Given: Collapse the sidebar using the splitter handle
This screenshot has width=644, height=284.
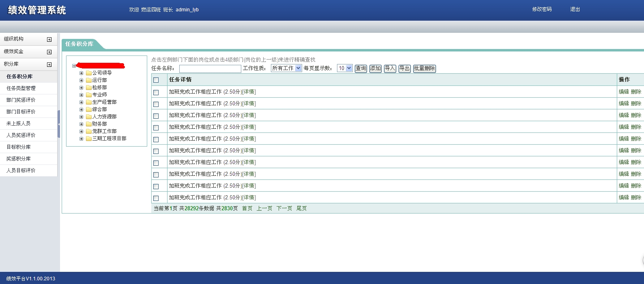Looking at the screenshot, I should coord(59,124).
